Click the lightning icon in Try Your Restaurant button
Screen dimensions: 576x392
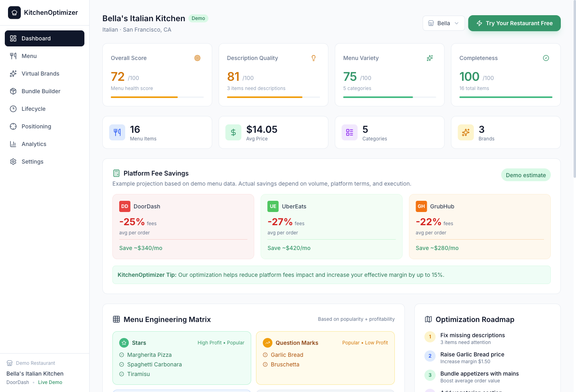[479, 23]
